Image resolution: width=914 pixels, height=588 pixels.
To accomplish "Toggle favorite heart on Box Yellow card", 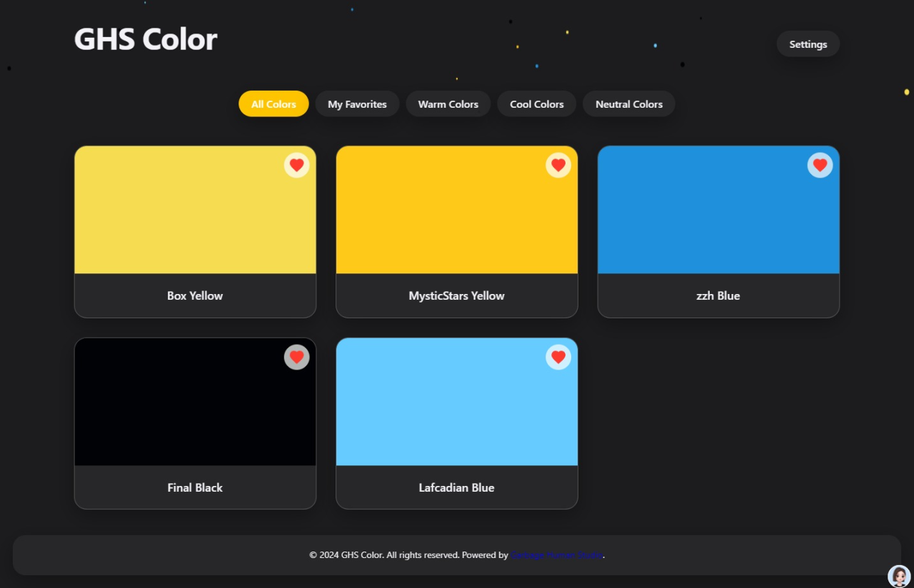I will (x=296, y=165).
